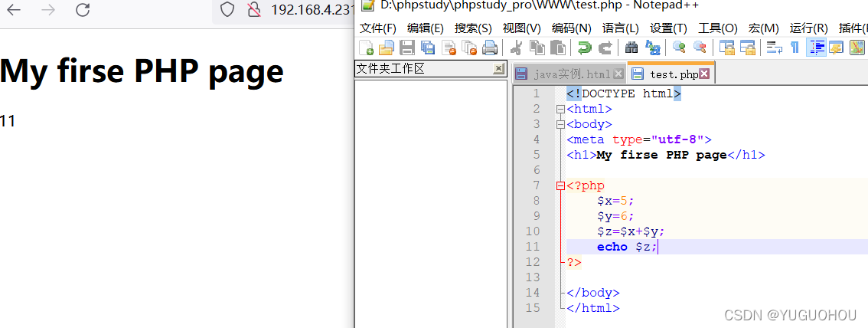868x328 pixels.
Task: Click line number 15 in the margin
Action: 532,308
